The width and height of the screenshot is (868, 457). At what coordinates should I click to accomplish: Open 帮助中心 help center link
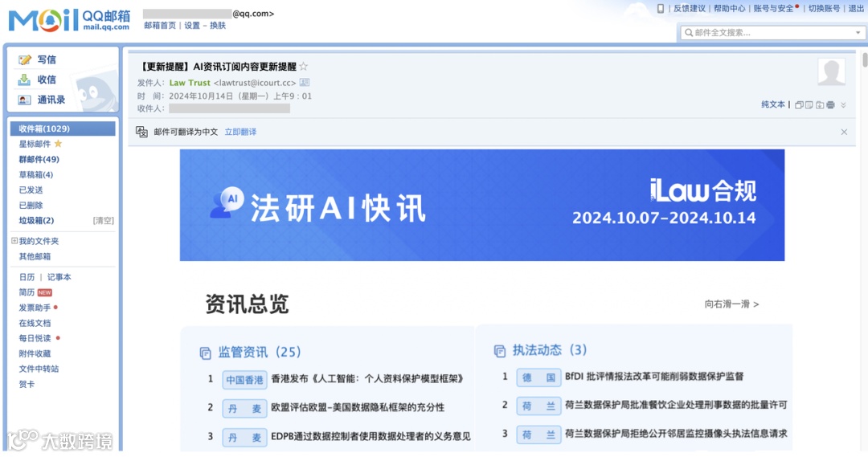(x=730, y=8)
